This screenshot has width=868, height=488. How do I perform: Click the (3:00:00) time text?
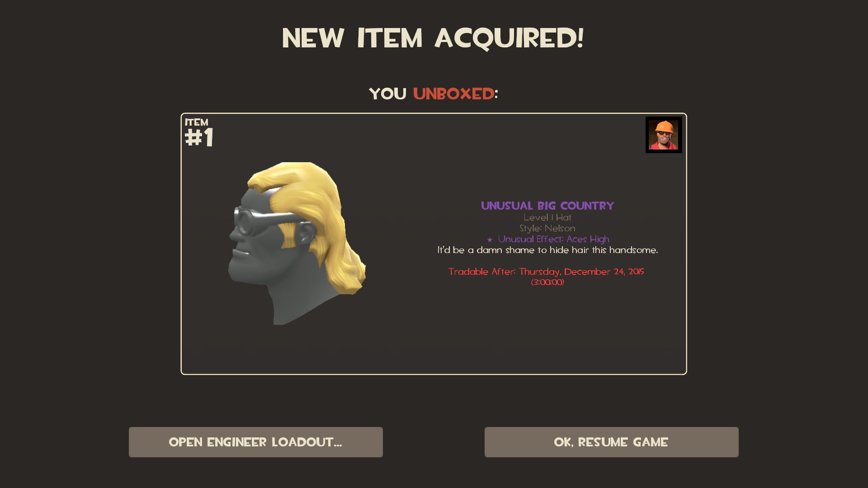(547, 282)
